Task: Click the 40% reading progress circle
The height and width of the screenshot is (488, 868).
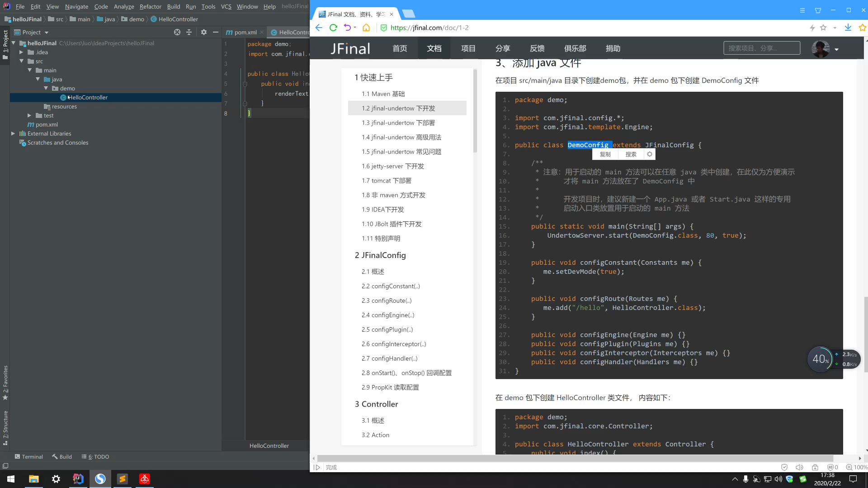Action: coord(820,359)
